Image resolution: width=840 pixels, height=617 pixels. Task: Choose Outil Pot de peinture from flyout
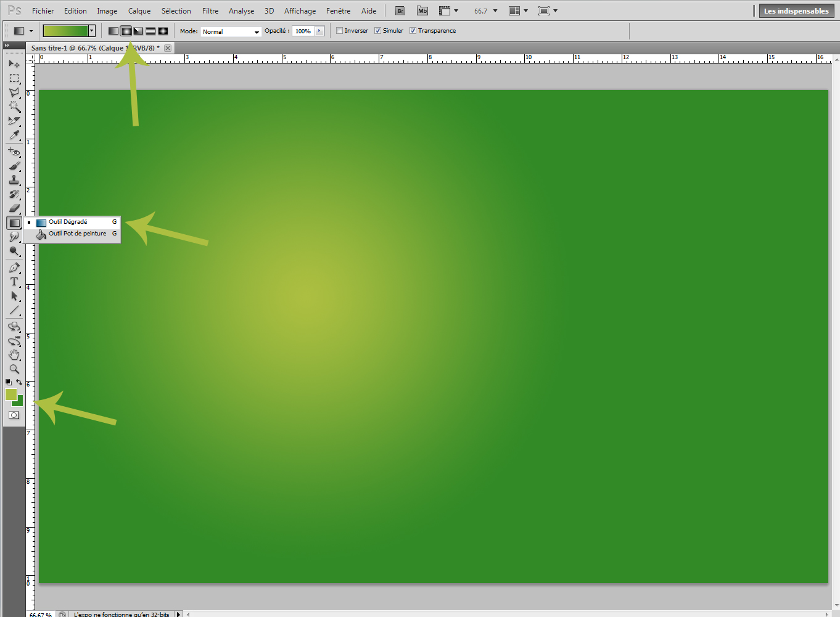[73, 234]
